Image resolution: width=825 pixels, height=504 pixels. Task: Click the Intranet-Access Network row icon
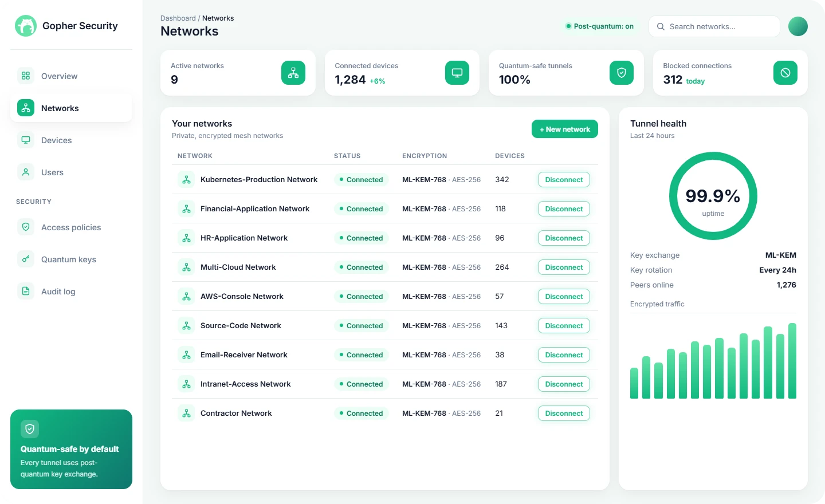click(186, 384)
